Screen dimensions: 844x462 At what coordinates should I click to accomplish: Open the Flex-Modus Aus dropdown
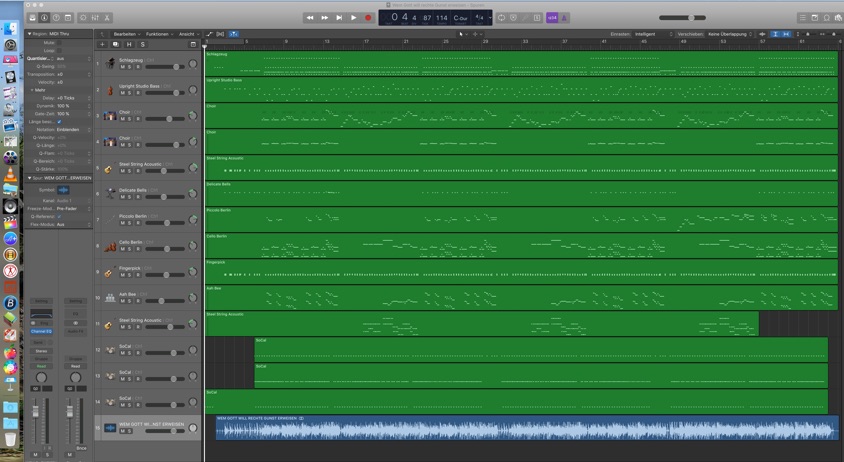[x=74, y=224]
